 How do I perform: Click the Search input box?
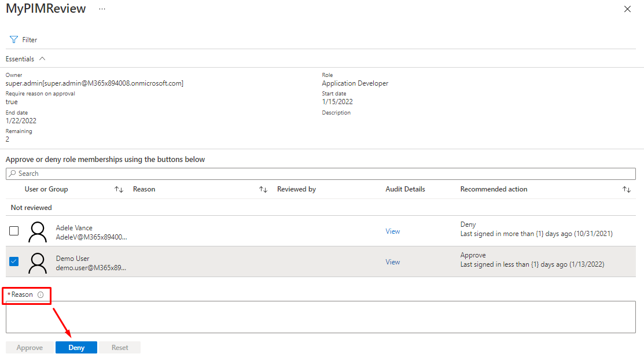click(321, 174)
